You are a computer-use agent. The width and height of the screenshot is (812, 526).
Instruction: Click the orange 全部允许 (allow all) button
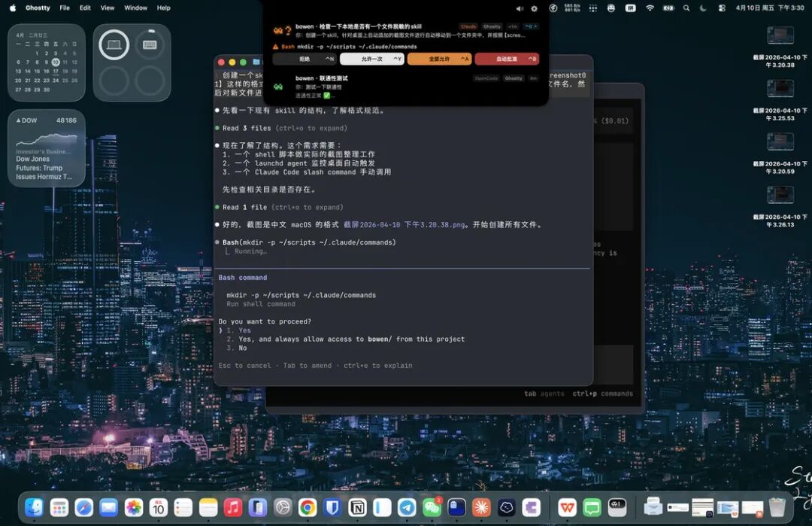pyautogui.click(x=439, y=59)
